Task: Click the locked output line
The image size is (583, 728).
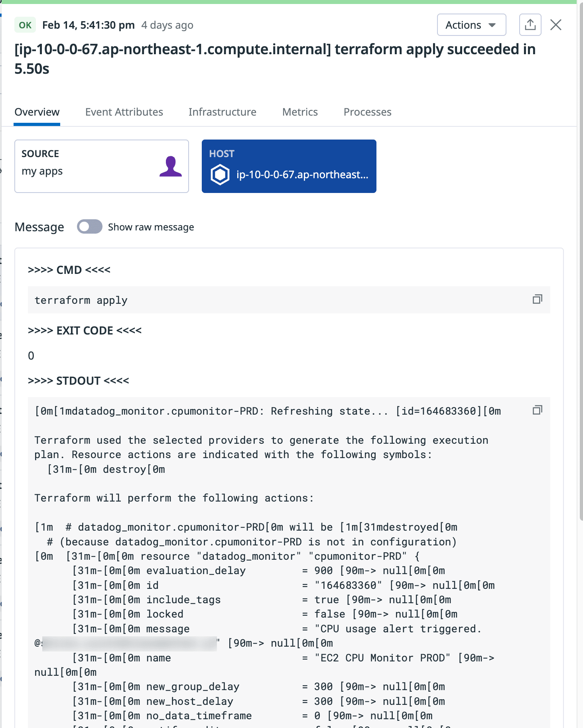Action: click(265, 614)
